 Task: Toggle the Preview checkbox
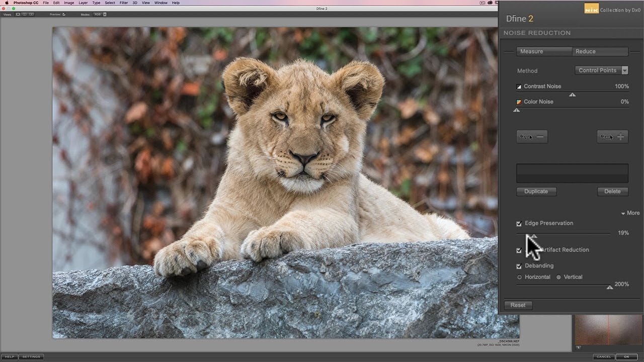pos(64,15)
